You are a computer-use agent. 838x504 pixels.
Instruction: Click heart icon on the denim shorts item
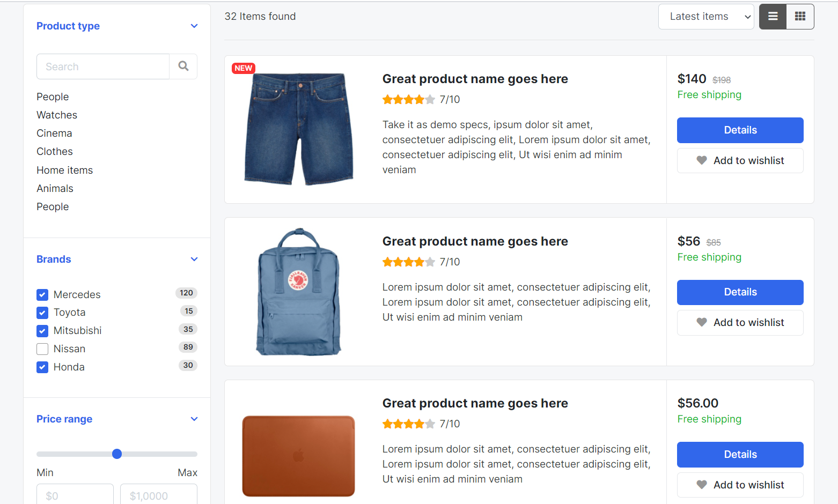click(x=701, y=160)
